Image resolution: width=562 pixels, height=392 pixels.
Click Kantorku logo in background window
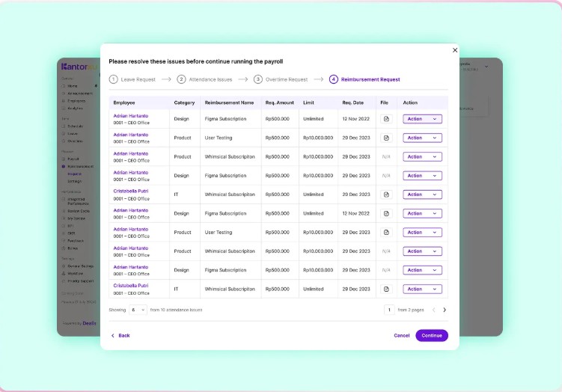coord(79,67)
